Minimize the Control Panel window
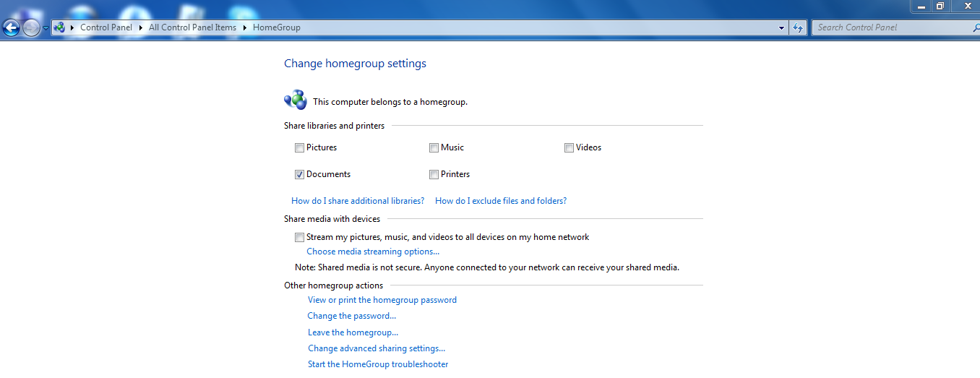The height and width of the screenshot is (378, 980). pyautogui.click(x=921, y=6)
